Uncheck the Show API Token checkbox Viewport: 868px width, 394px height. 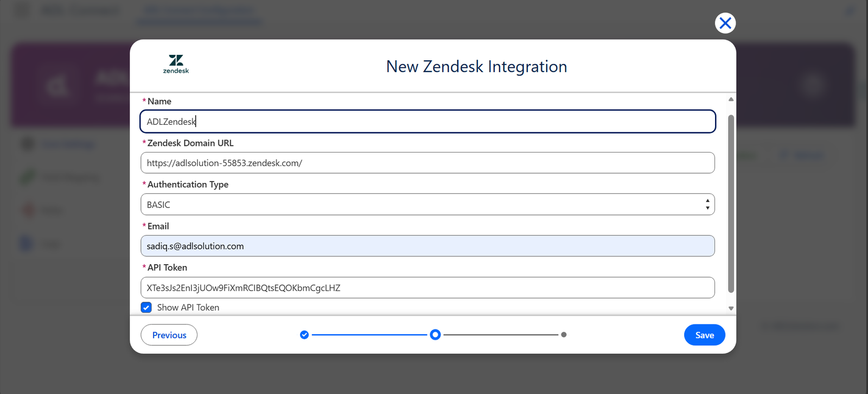(146, 307)
